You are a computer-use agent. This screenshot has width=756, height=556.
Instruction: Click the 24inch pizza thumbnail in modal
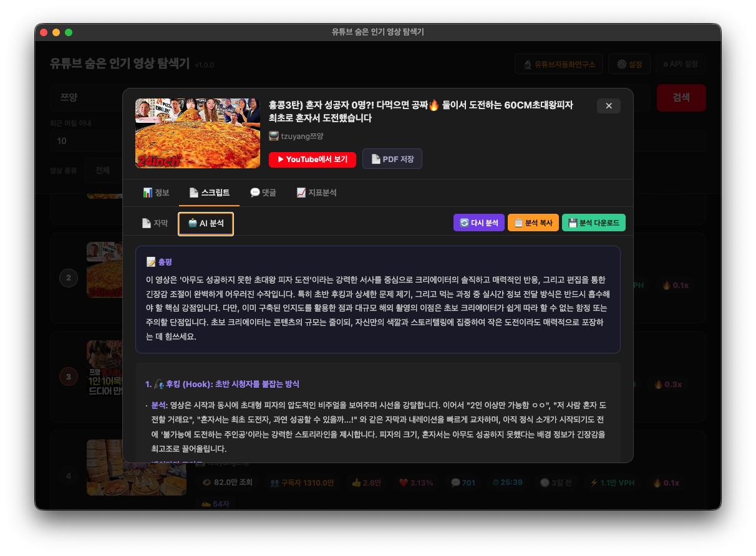[198, 133]
